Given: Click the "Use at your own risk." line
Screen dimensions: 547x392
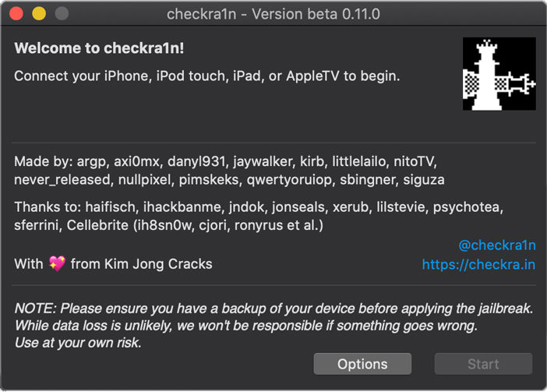Looking at the screenshot, I should [x=78, y=343].
